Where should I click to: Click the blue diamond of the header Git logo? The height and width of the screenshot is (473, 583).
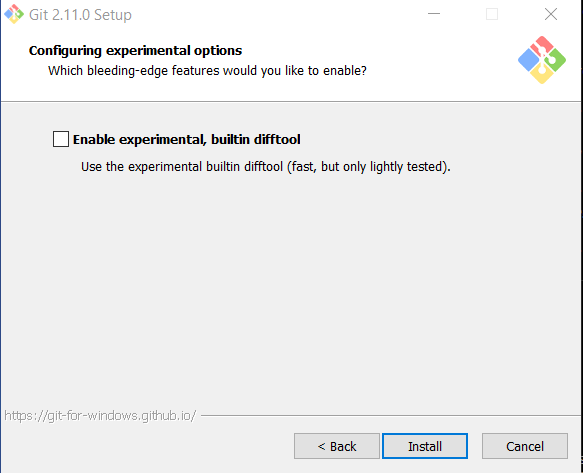pos(528,59)
